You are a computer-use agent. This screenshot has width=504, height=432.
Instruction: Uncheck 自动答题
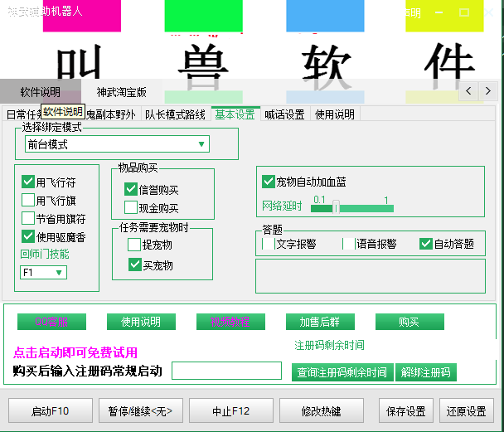coord(426,244)
